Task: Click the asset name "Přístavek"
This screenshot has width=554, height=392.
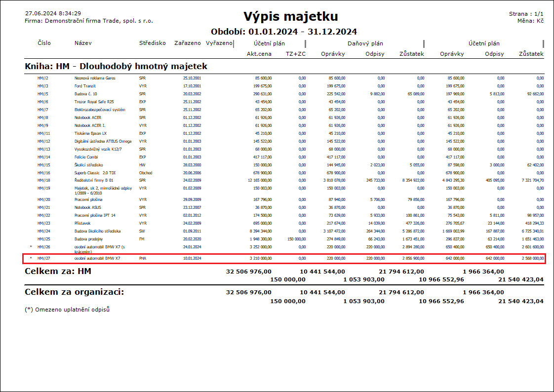Action: click(82, 223)
